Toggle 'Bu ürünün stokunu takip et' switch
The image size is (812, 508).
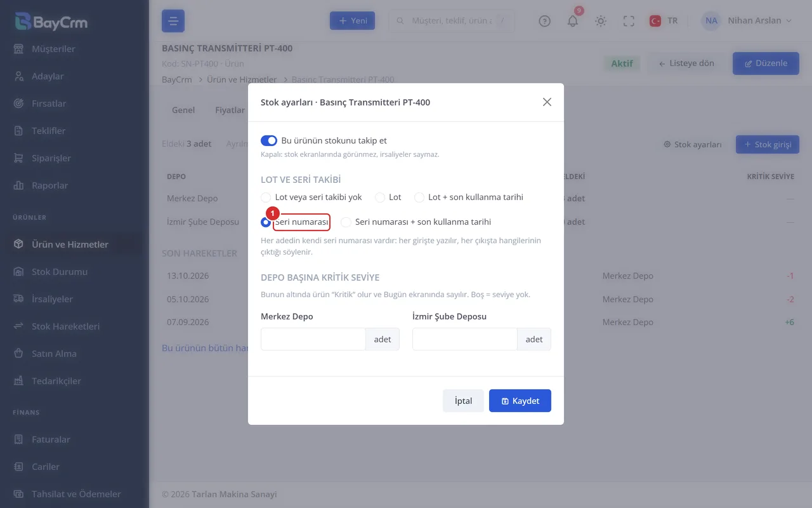[269, 140]
